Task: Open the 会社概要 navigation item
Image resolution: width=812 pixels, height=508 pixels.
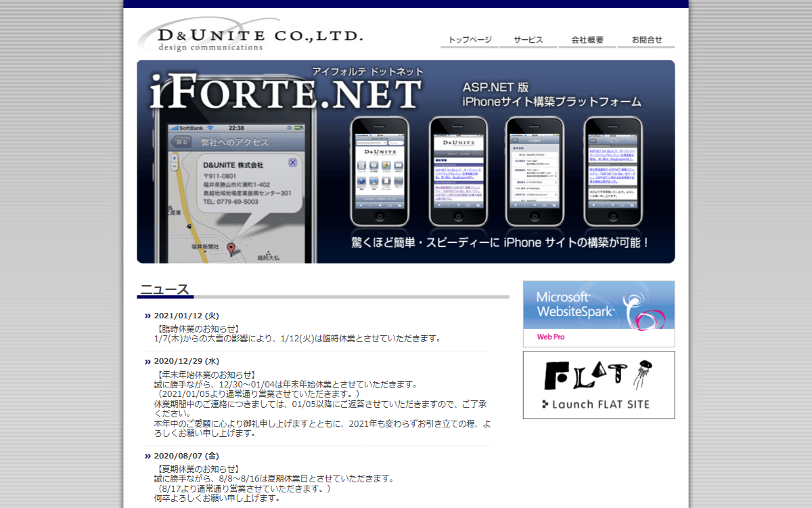Action: [587, 40]
